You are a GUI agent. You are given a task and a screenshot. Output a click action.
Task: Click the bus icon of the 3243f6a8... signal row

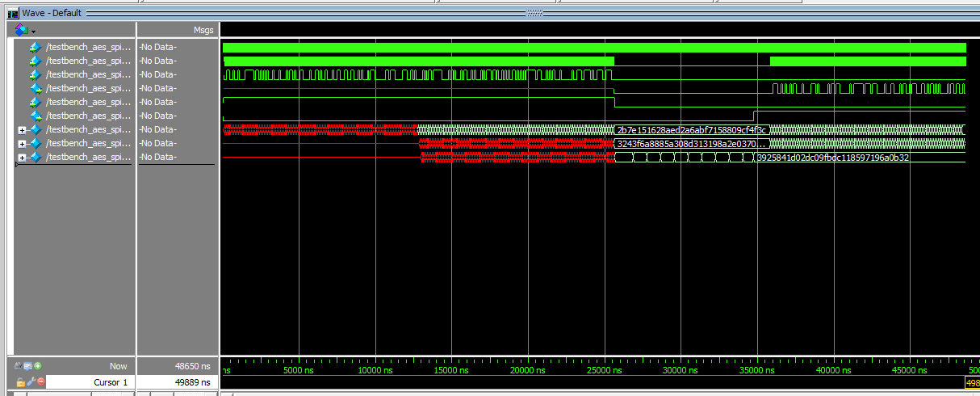click(35, 143)
